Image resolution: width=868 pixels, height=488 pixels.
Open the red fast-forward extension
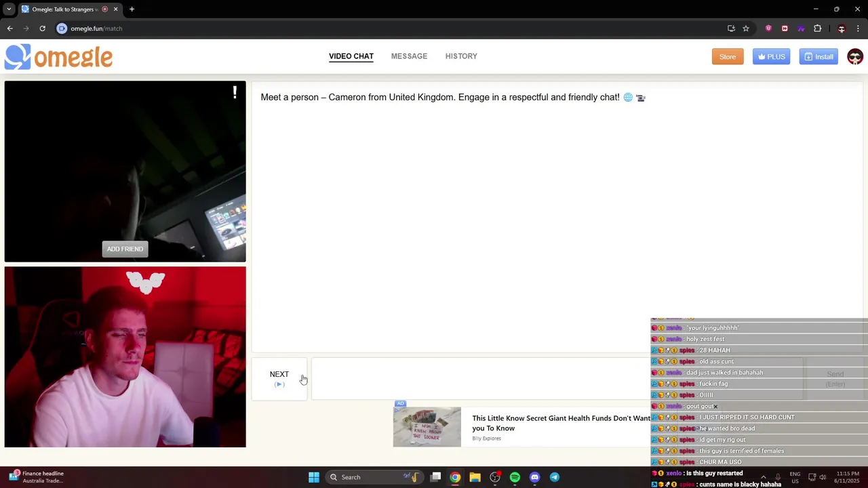click(785, 28)
